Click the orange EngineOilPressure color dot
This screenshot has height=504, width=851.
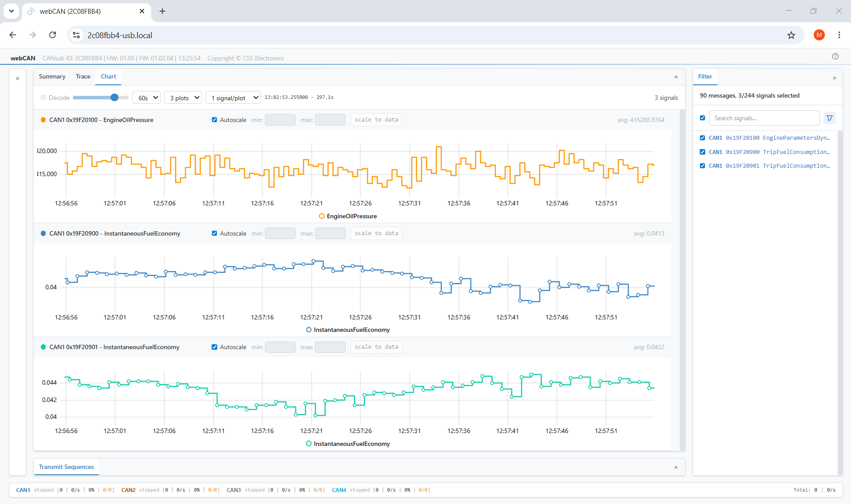[43, 120]
